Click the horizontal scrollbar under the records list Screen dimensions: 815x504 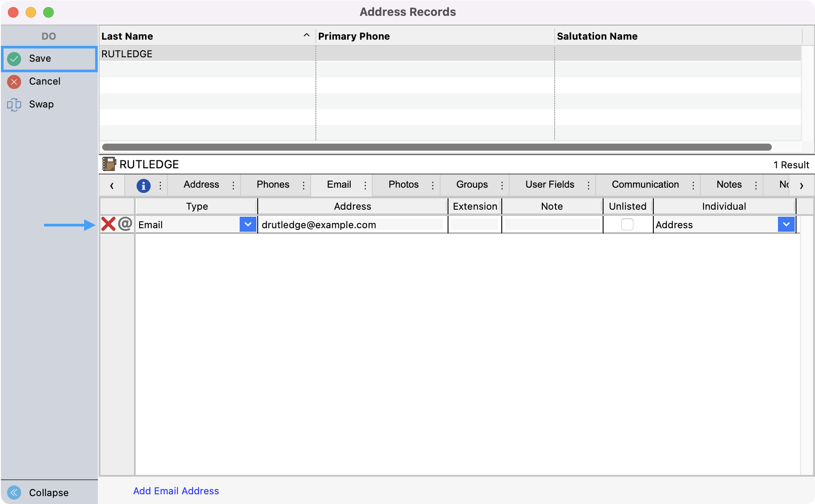click(x=436, y=147)
